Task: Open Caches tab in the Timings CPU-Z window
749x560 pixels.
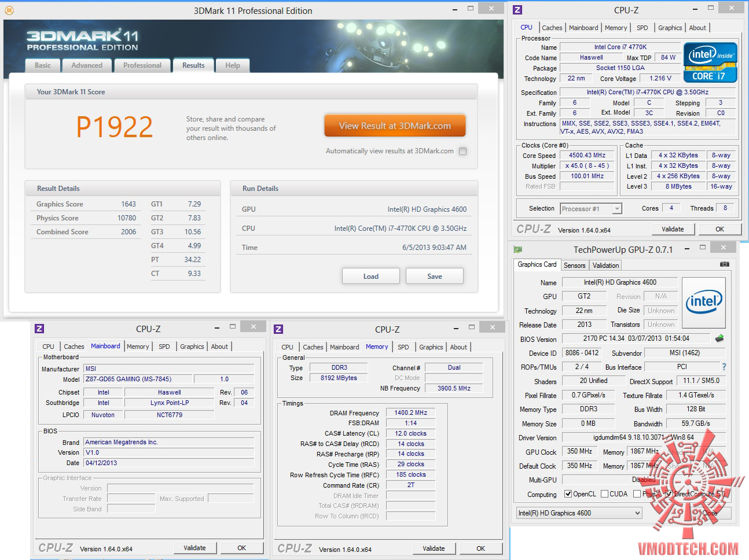Action: 313,347
